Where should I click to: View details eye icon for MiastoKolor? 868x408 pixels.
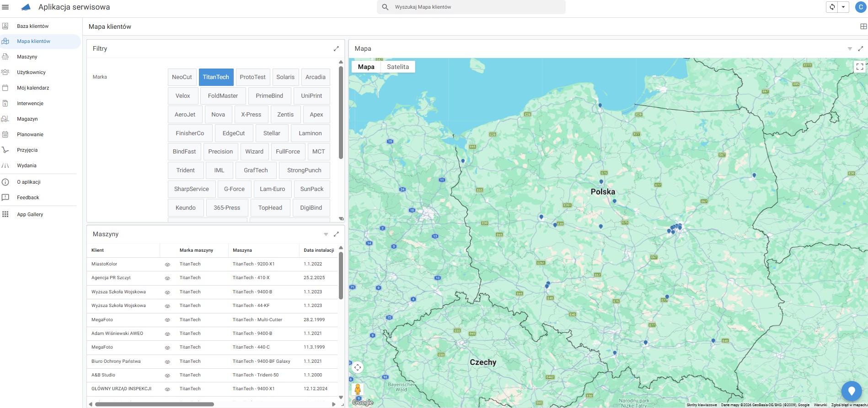[x=167, y=265]
